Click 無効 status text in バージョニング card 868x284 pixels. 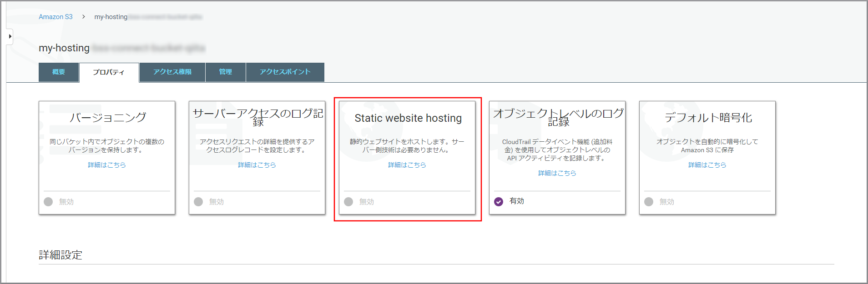[x=66, y=202]
